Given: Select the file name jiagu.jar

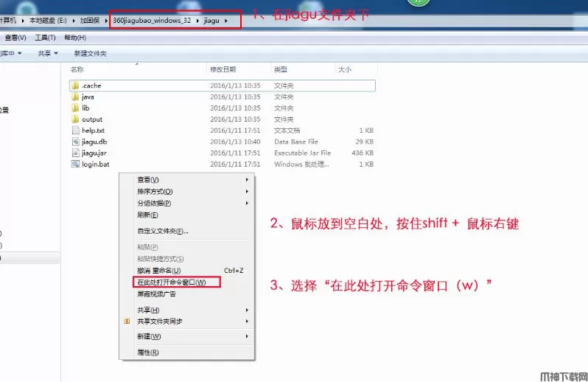Looking at the screenshot, I should click(x=94, y=153).
